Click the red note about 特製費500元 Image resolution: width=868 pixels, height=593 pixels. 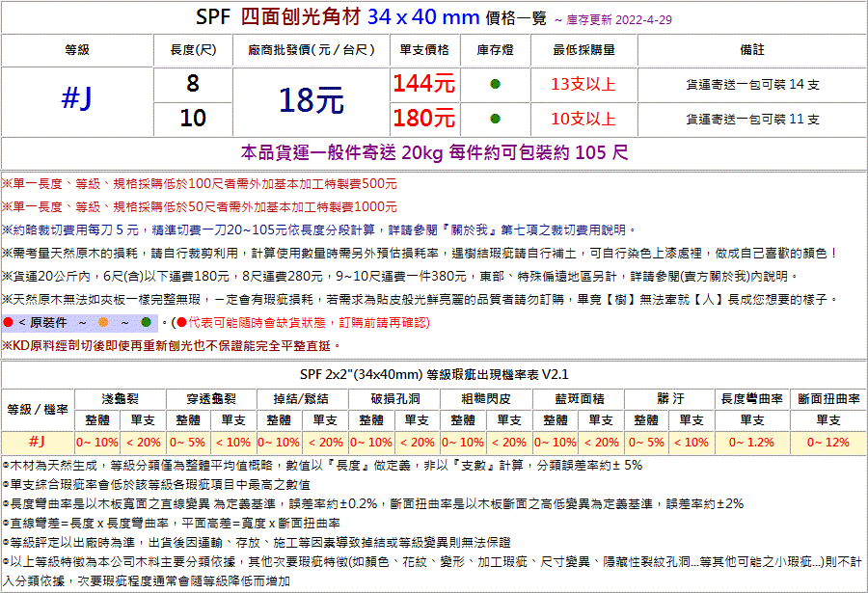200,184
